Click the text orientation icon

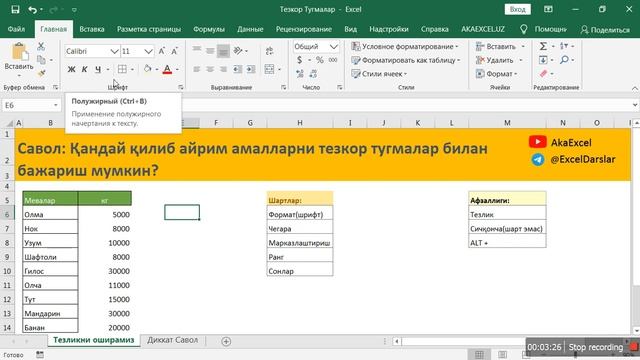coord(238,51)
